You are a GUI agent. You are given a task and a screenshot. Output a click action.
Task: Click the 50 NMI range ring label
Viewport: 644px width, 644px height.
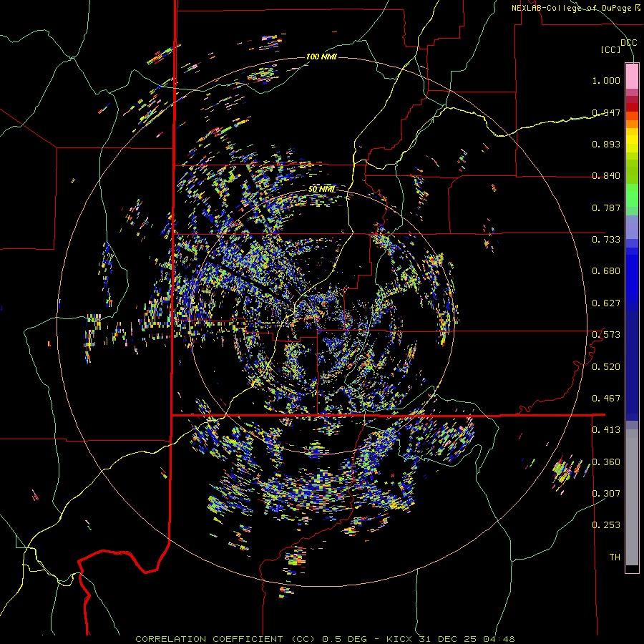321,189
